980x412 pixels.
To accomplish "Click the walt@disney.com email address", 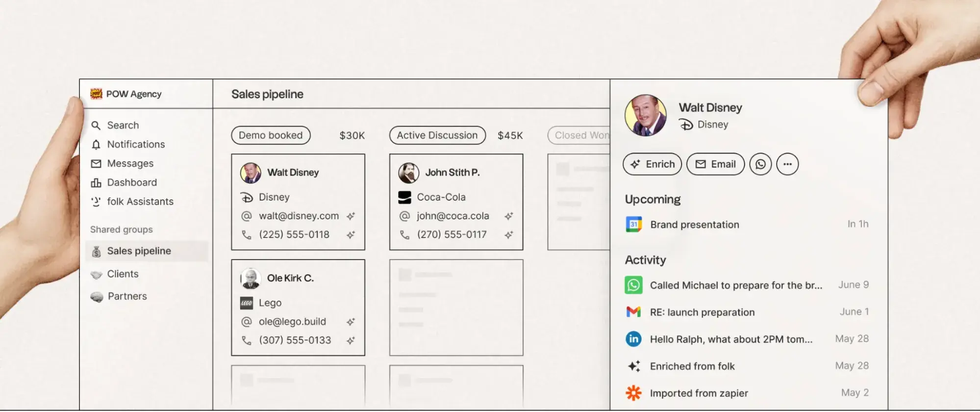I will pos(299,216).
